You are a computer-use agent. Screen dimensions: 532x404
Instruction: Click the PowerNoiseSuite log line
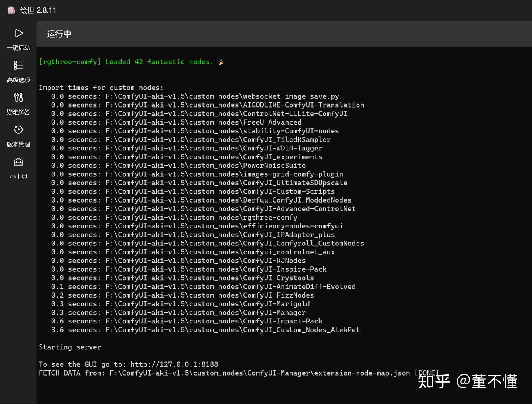(x=178, y=166)
